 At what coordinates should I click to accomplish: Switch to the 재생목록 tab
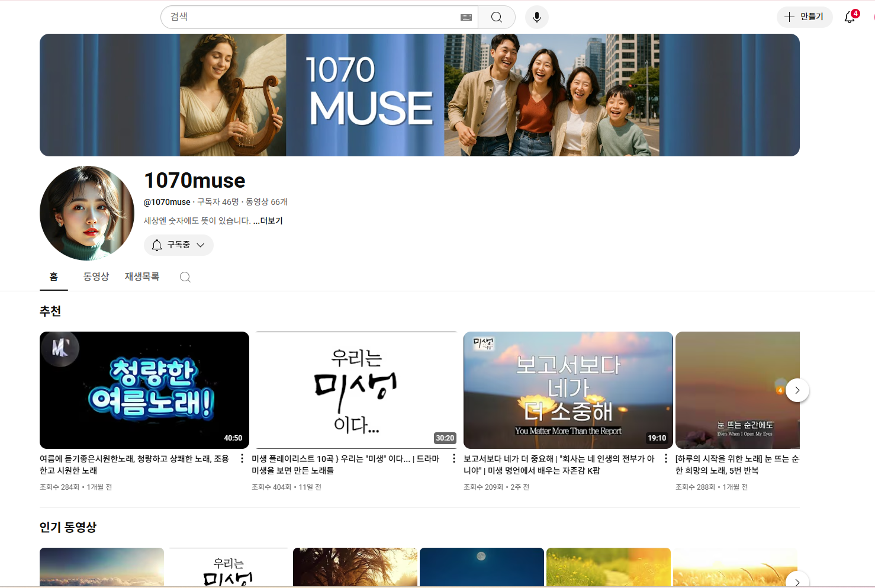(142, 277)
